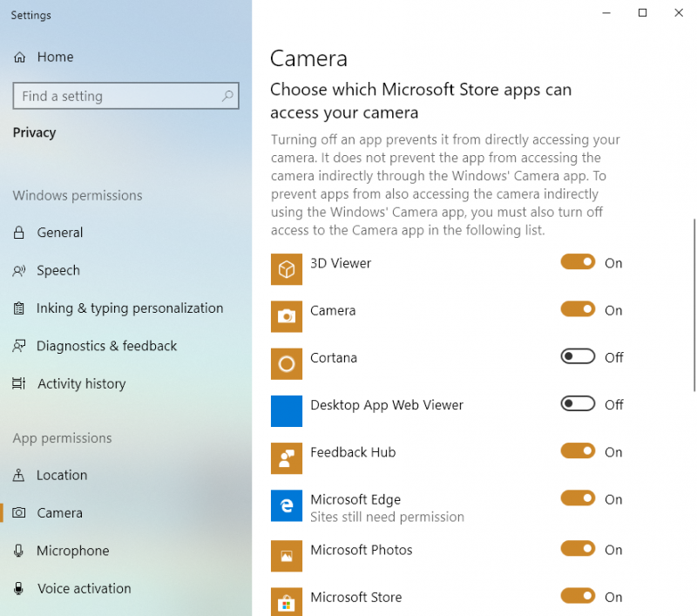Click the Feedback Hub label
This screenshot has height=616, width=697.
point(353,452)
